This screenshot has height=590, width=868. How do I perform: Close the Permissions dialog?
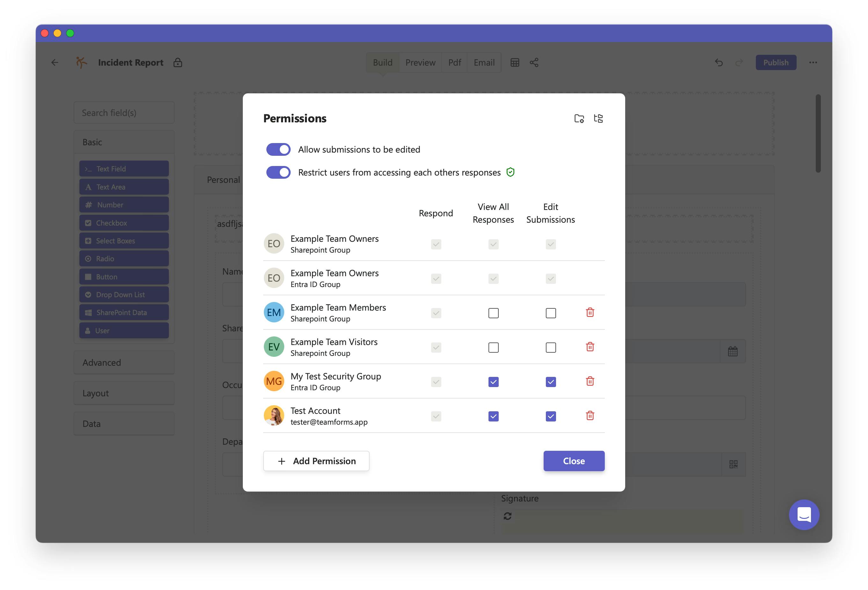coord(573,461)
